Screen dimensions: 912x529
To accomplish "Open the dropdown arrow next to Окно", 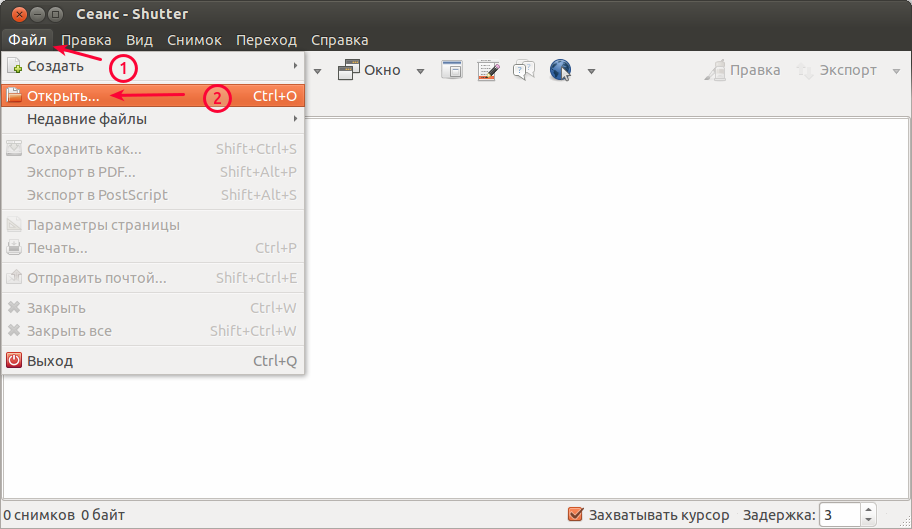I will (421, 72).
